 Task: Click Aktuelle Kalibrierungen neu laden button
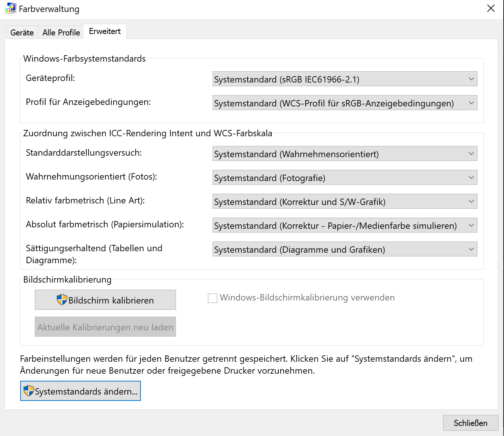(105, 327)
